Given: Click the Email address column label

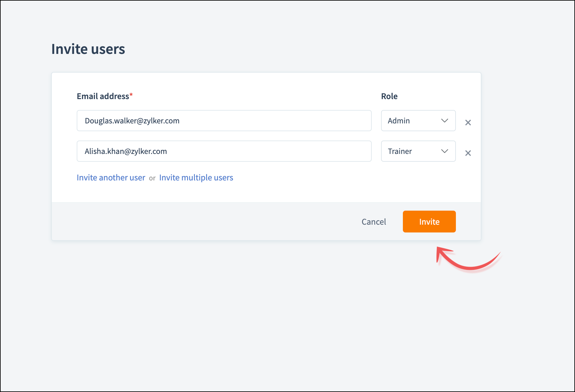Looking at the screenshot, I should tap(103, 96).
